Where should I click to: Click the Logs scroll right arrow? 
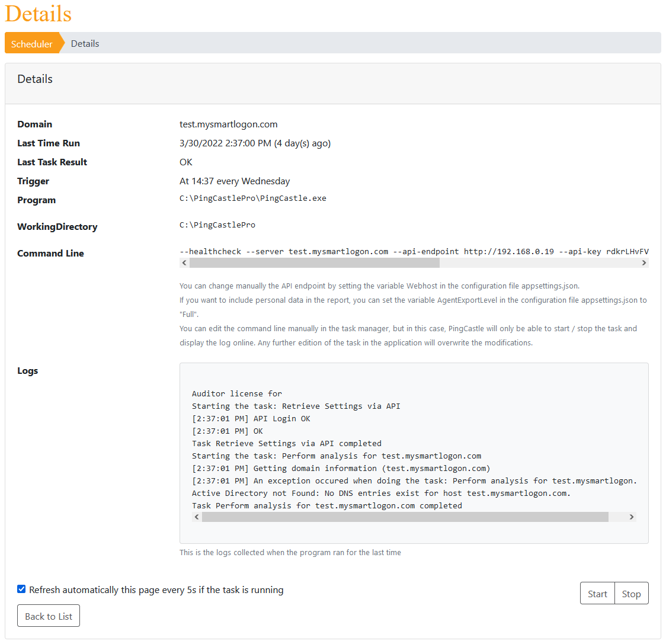pos(632,517)
